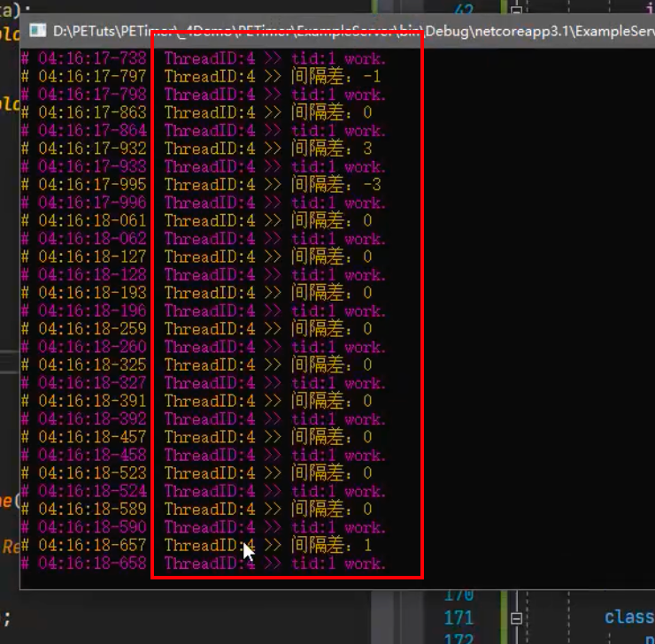This screenshot has width=655, height=644.
Task: Select timestamp 04:16:18-193 in console
Action: tap(92, 293)
